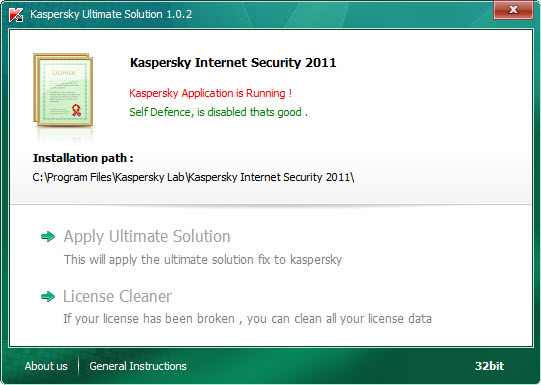Click the 32bit label in footer
The width and height of the screenshot is (541, 385).
[489, 366]
